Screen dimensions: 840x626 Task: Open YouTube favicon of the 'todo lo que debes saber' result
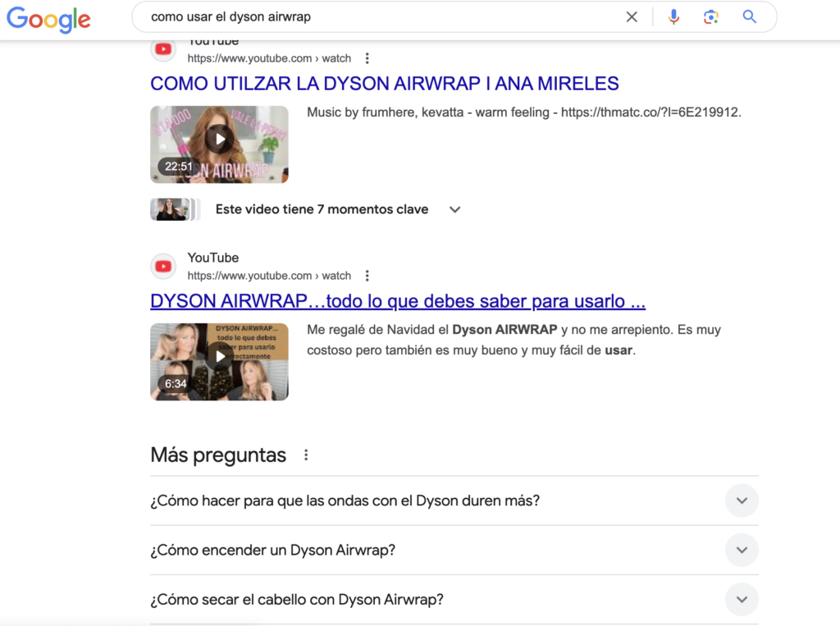pos(163,267)
